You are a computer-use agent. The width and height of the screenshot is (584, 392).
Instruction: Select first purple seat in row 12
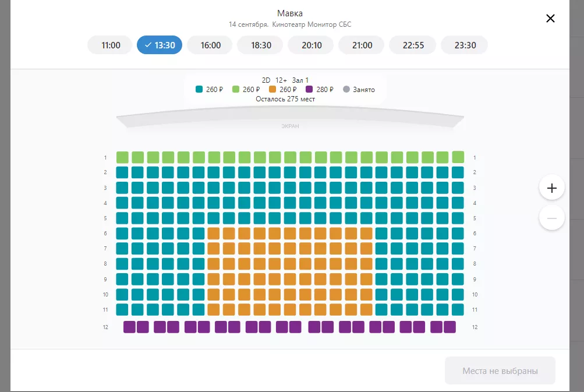click(129, 327)
